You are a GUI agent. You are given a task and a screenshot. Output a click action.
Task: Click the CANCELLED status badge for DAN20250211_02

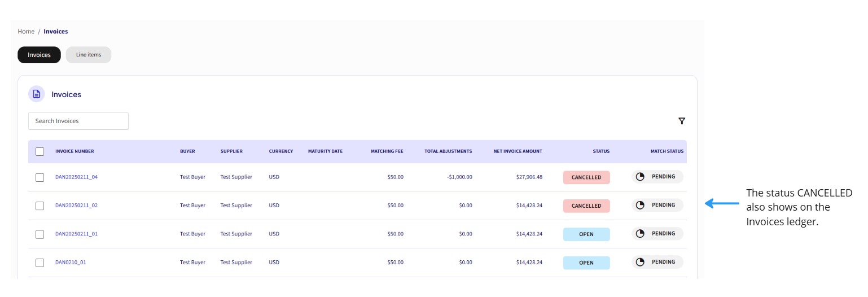[x=586, y=206]
